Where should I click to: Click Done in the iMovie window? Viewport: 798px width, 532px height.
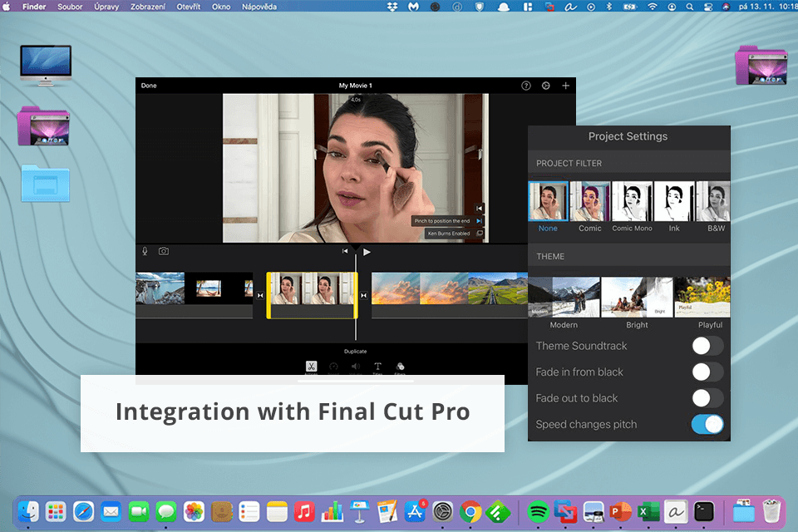(149, 86)
